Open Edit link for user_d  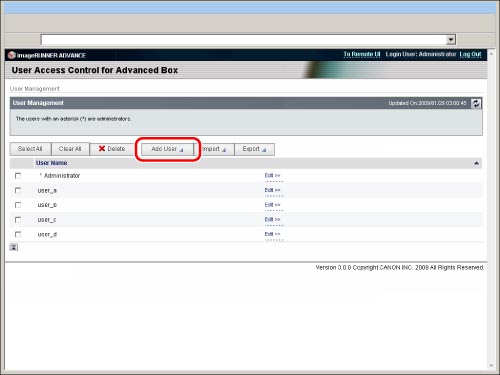272,234
